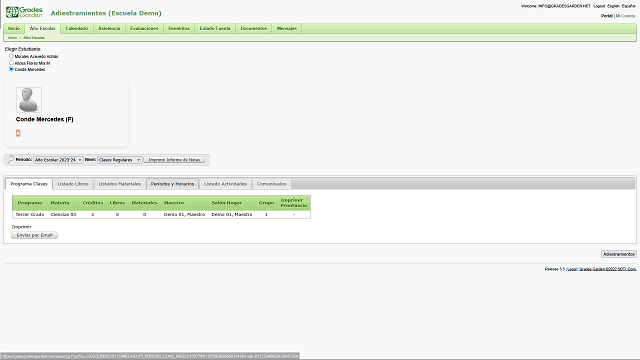Click the student profile avatar picture
Image resolution: width=640 pixels, height=360 pixels.
coord(29,100)
